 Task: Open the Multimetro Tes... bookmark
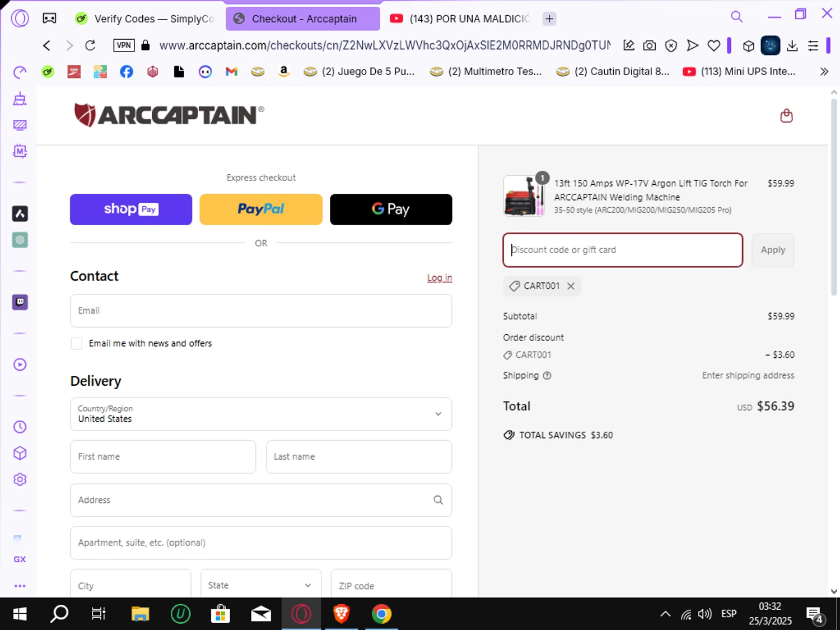click(x=486, y=72)
